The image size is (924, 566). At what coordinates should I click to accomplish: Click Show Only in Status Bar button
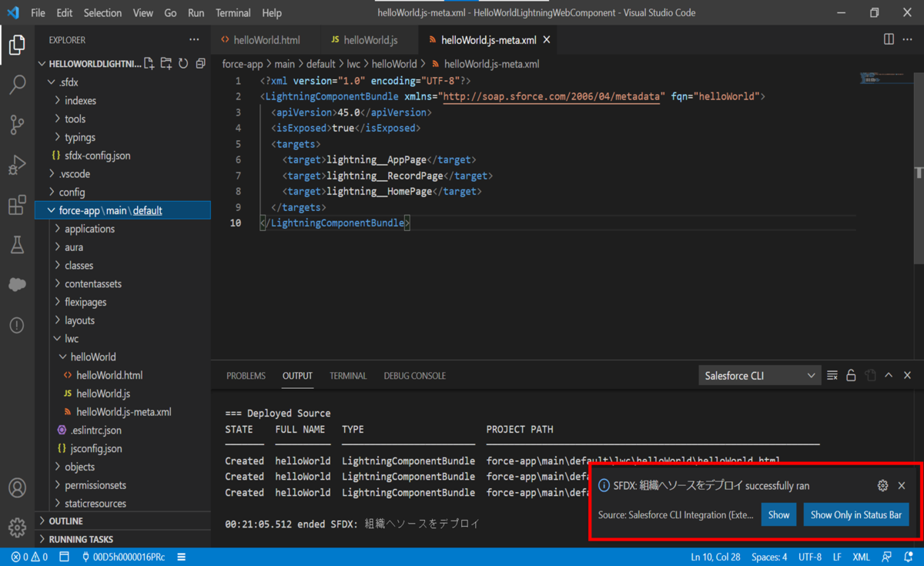(856, 514)
